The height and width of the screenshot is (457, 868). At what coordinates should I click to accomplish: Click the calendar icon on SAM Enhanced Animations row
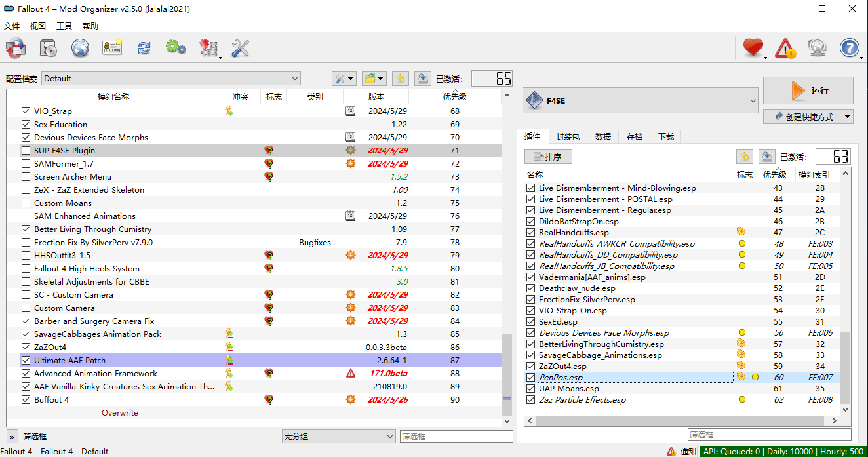click(x=351, y=216)
